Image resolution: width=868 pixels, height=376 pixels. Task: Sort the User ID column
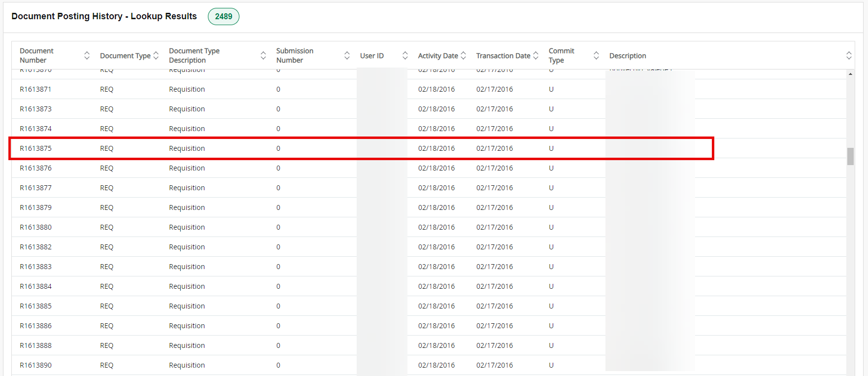tap(405, 56)
